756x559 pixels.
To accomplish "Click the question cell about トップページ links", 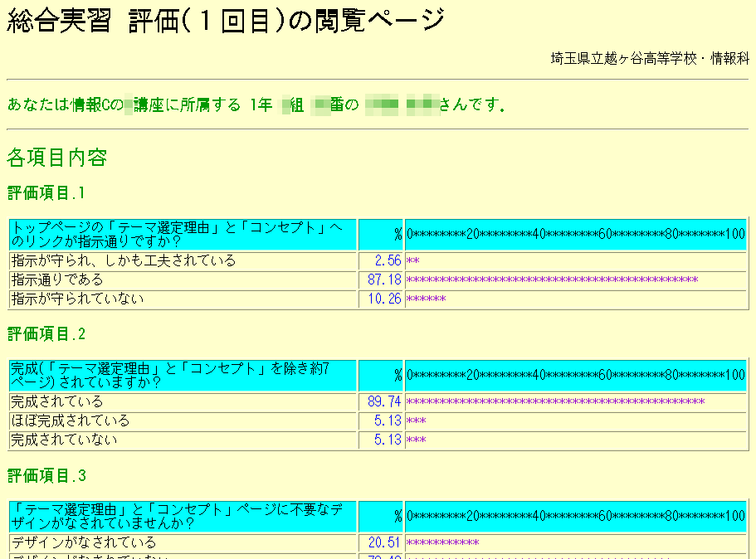I will 183,234.
